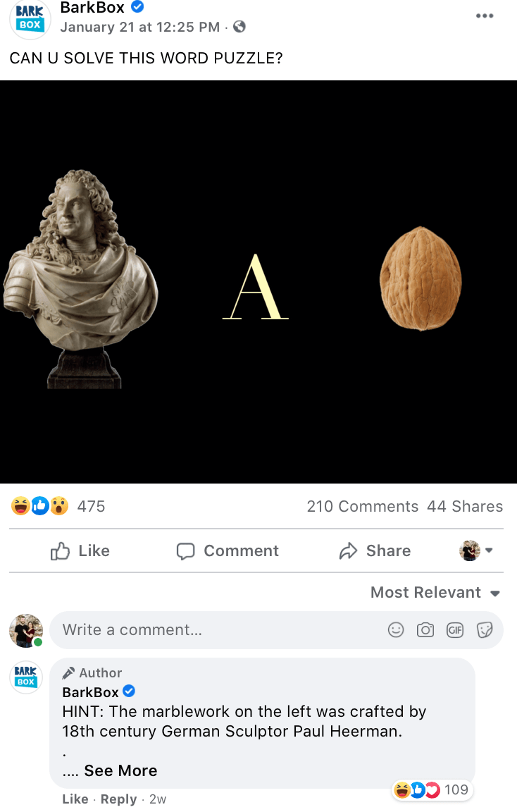Expand the comment-as profile switcher dropdown

pos(476,550)
